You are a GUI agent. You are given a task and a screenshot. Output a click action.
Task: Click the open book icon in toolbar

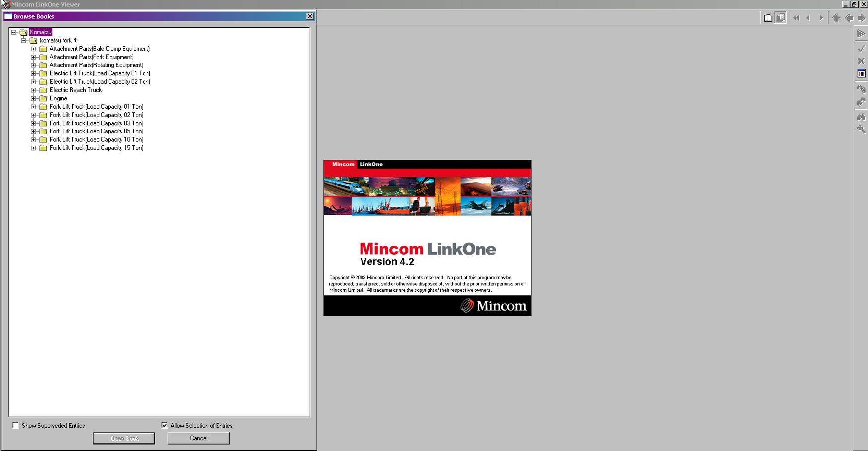click(x=768, y=18)
